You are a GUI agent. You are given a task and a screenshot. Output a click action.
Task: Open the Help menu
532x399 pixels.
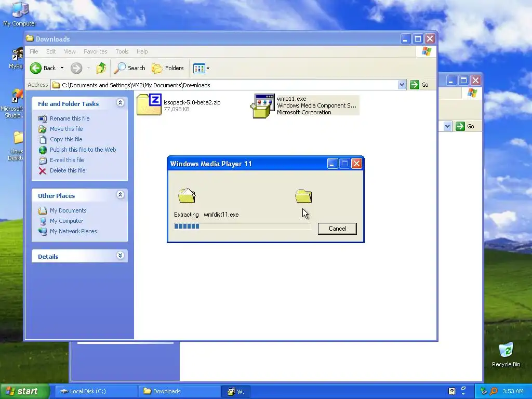[142, 51]
